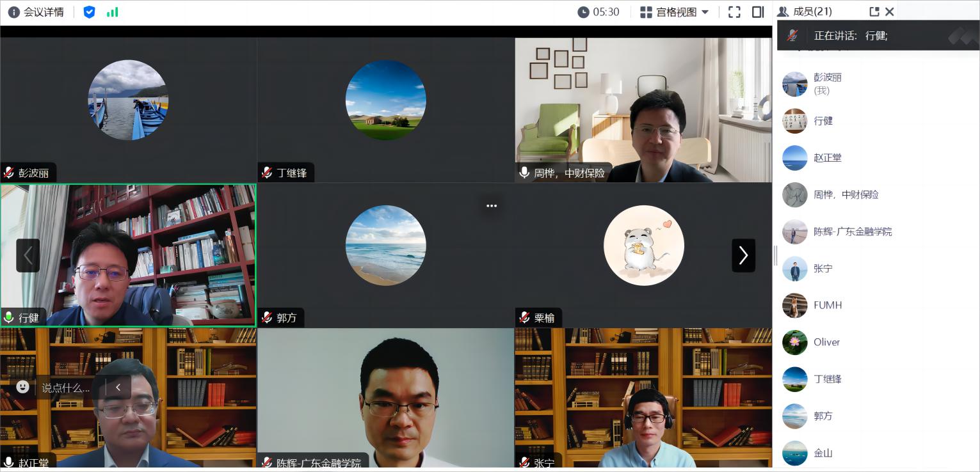The width and height of the screenshot is (980, 472).
Task: Pop out the members panel window
Action: [x=874, y=12]
